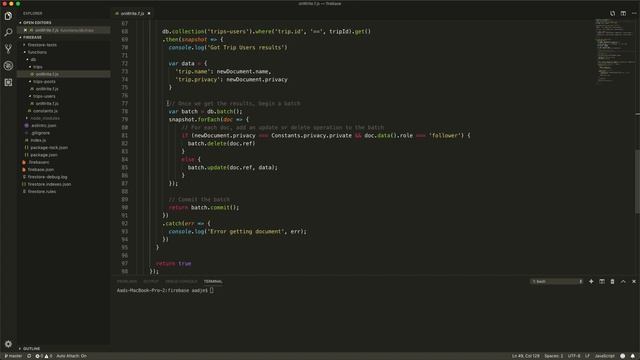640x360 pixels.
Task: Expand the OUTLINE section
Action: [x=31, y=349]
